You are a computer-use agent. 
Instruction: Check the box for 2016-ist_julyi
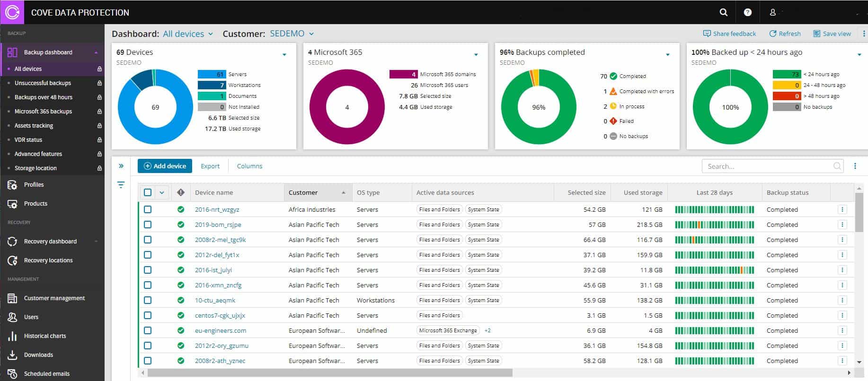pos(148,270)
